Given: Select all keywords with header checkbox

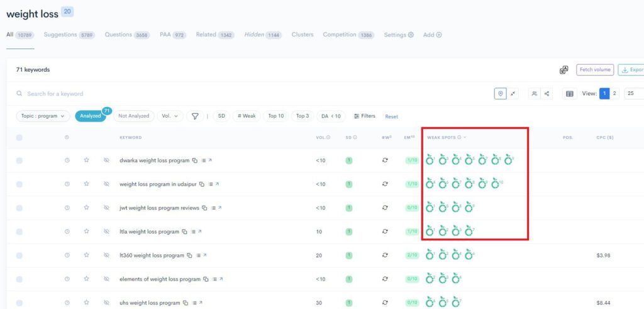Looking at the screenshot, I should pyautogui.click(x=19, y=138).
